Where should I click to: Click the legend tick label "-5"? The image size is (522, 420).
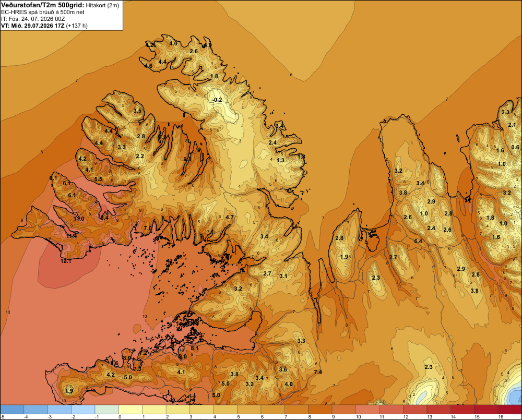[x=2, y=417]
